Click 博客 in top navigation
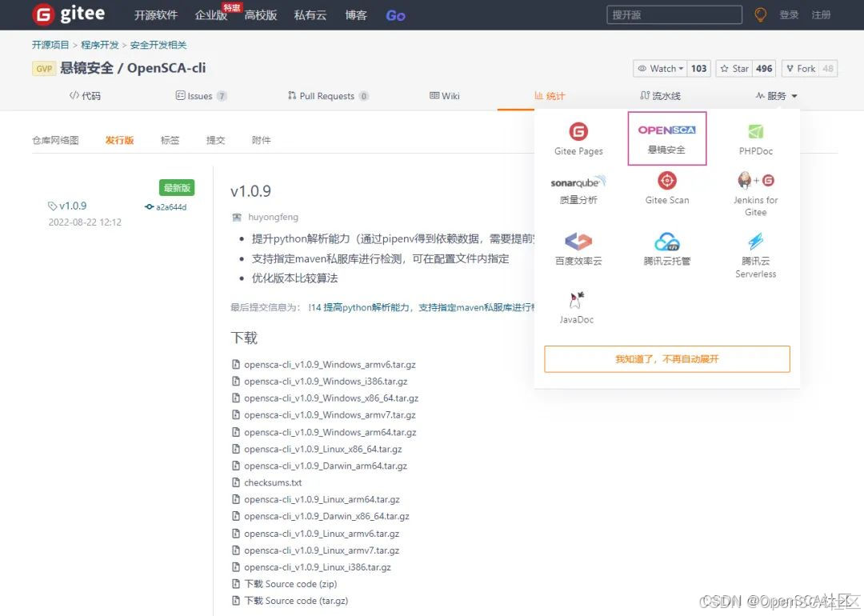Viewport: 864px width, 616px height. (356, 15)
